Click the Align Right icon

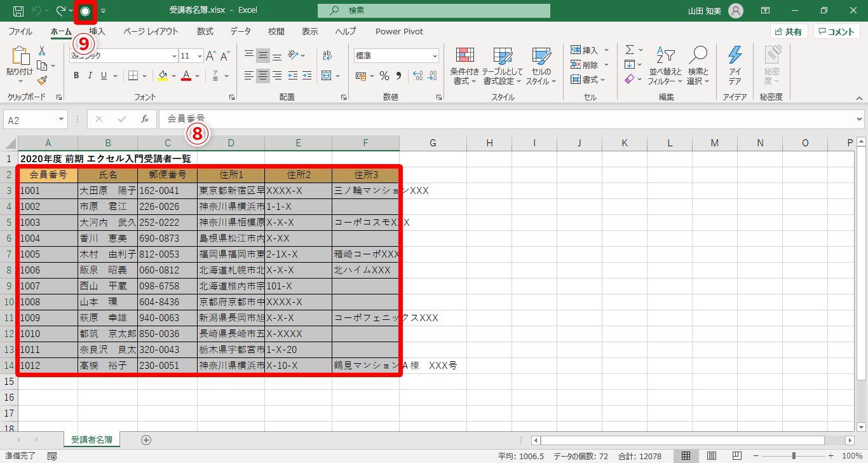click(x=277, y=76)
